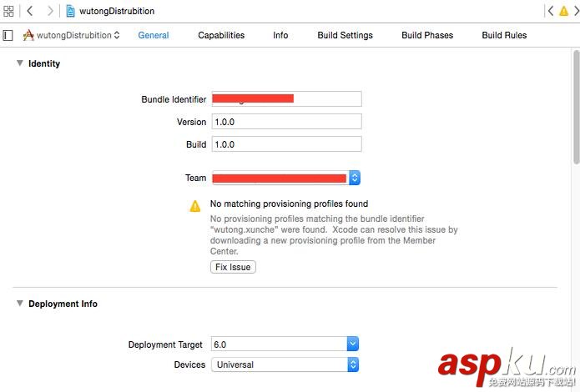Open the Devices Universal dropdown

pos(285,364)
